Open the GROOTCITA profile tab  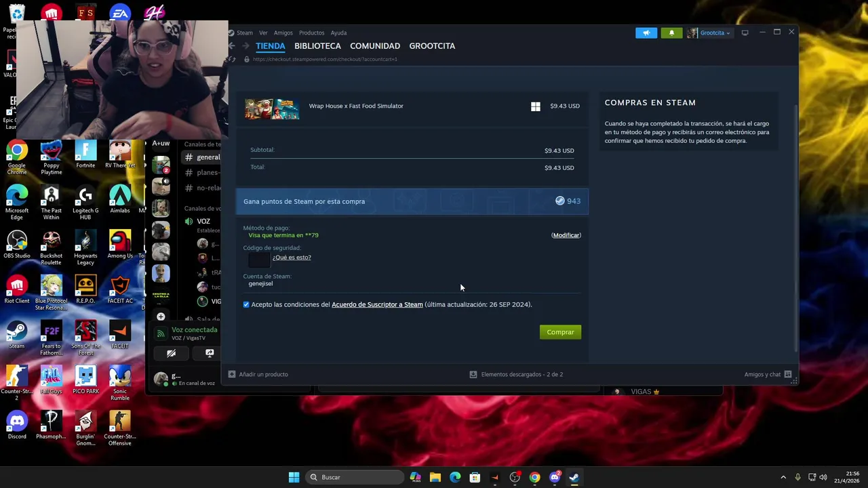pyautogui.click(x=432, y=46)
